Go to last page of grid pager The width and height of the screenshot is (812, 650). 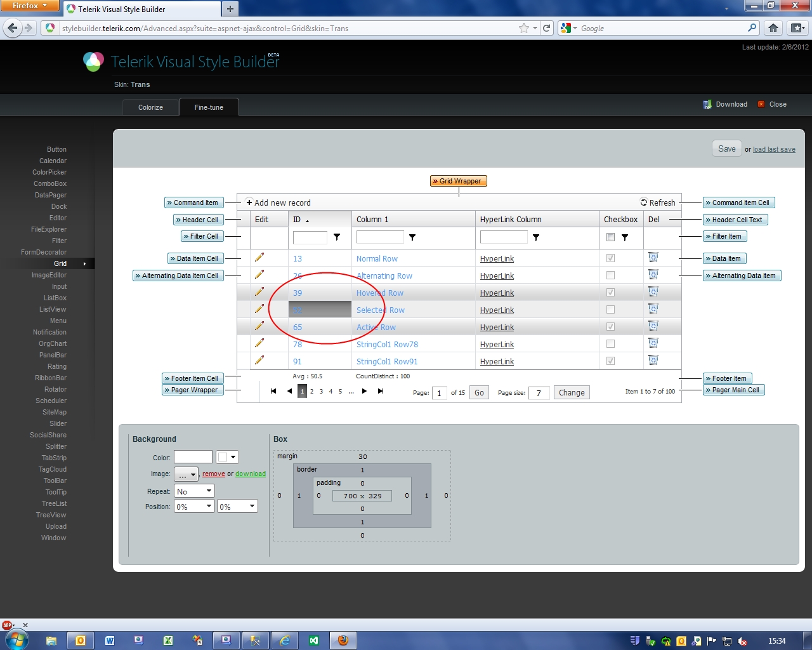coord(381,391)
